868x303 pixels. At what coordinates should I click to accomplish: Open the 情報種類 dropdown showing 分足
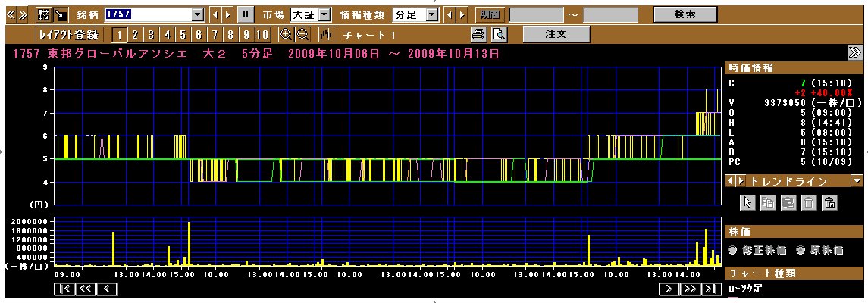click(431, 14)
